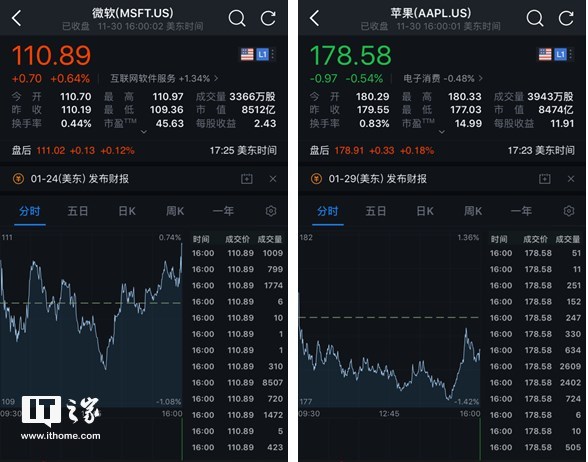
Task: Tap Apple market cap value 8474亿
Action: [556, 110]
